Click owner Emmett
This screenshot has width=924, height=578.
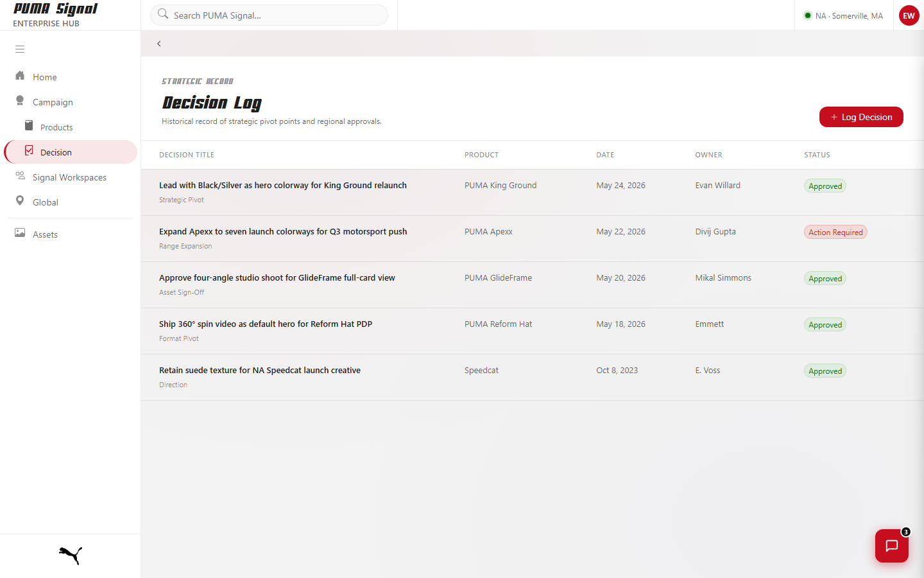coord(709,324)
